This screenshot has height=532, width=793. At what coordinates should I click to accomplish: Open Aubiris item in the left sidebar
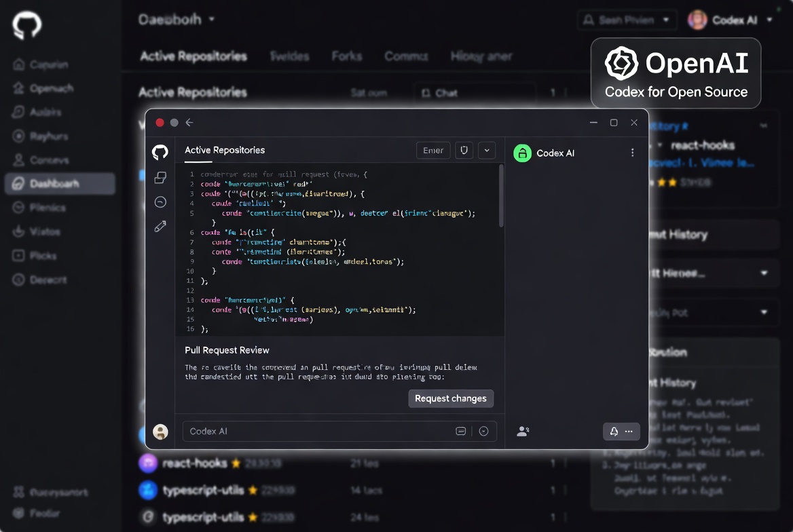[37, 112]
